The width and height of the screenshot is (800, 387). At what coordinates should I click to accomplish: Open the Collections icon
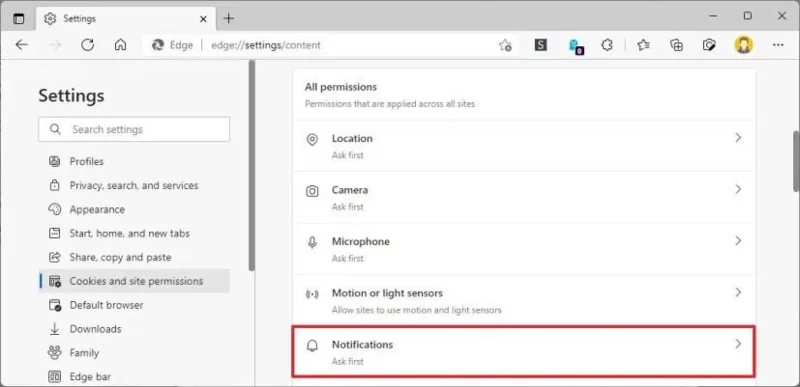tap(677, 45)
